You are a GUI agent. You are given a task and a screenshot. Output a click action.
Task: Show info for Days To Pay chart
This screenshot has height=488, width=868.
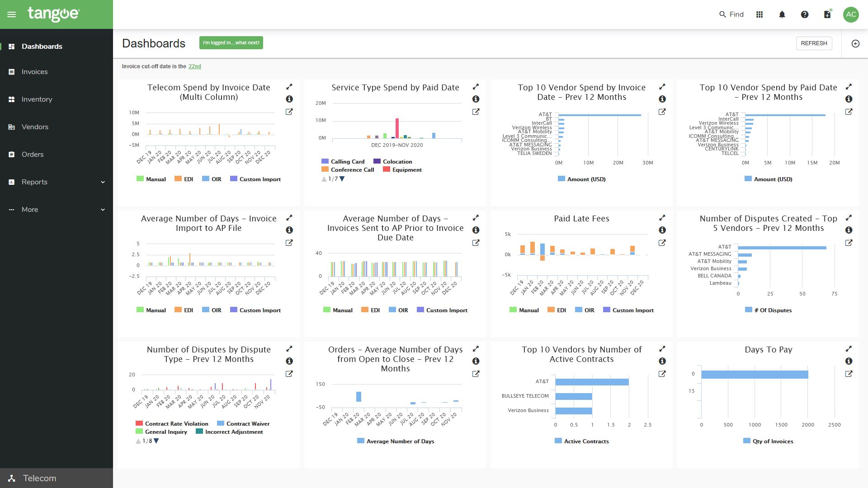849,361
